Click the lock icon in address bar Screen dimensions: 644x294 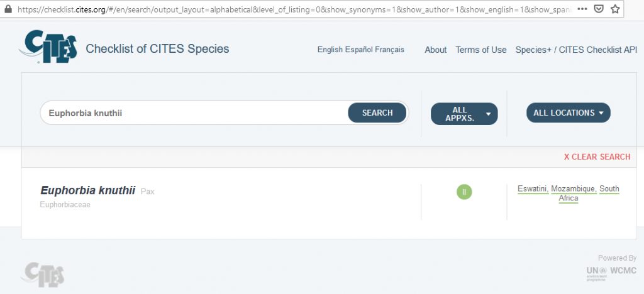click(x=8, y=9)
